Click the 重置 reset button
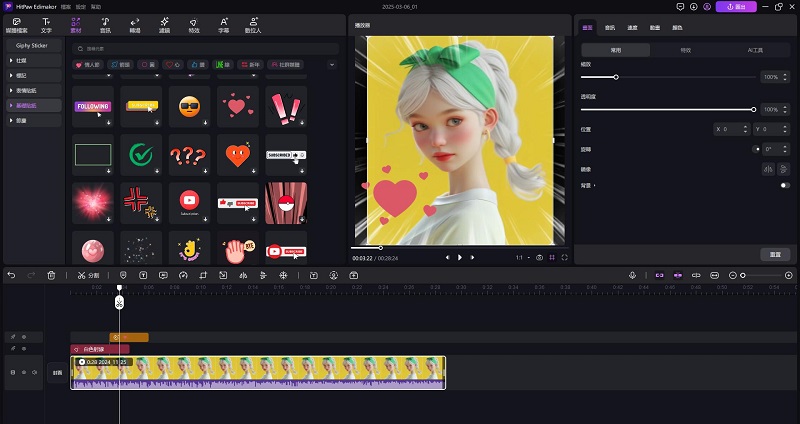 [x=774, y=254]
